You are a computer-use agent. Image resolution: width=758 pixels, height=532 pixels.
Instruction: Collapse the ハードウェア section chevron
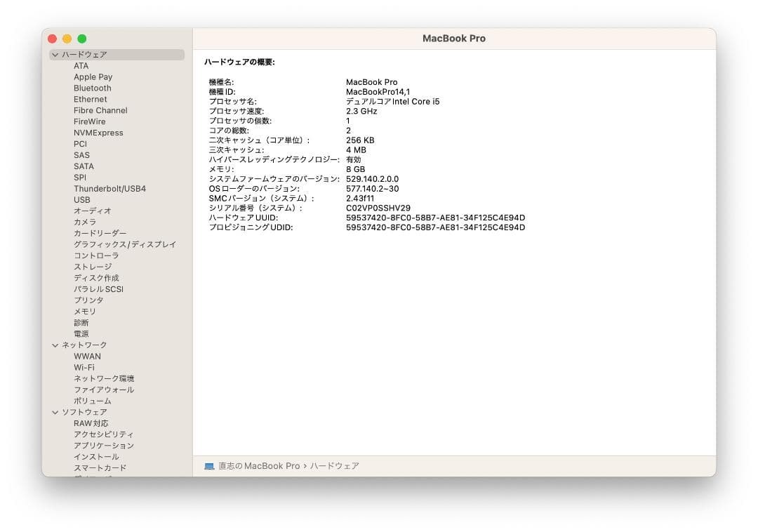click(x=55, y=55)
